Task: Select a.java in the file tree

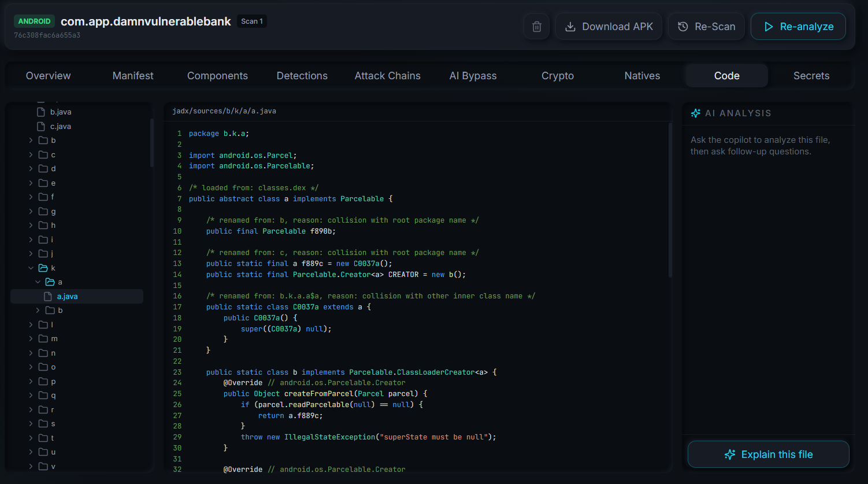Action: pos(77,297)
